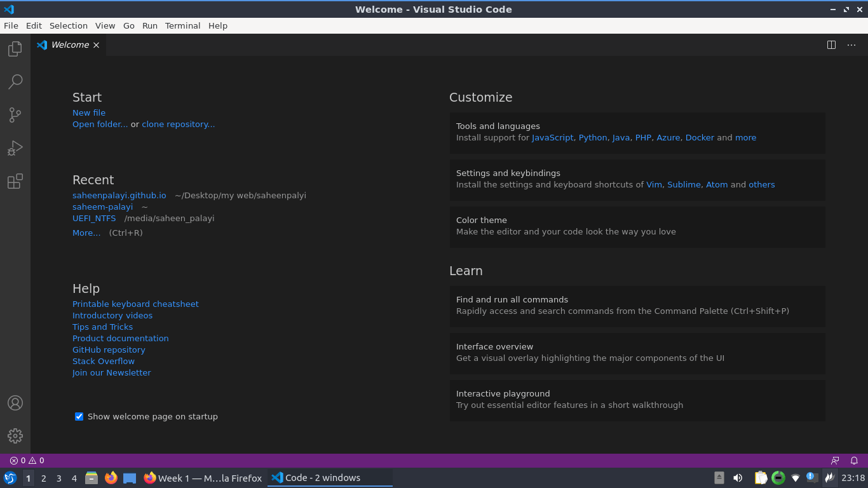The image size is (868, 488).
Task: Open the Accounts menu icon
Action: click(x=15, y=403)
